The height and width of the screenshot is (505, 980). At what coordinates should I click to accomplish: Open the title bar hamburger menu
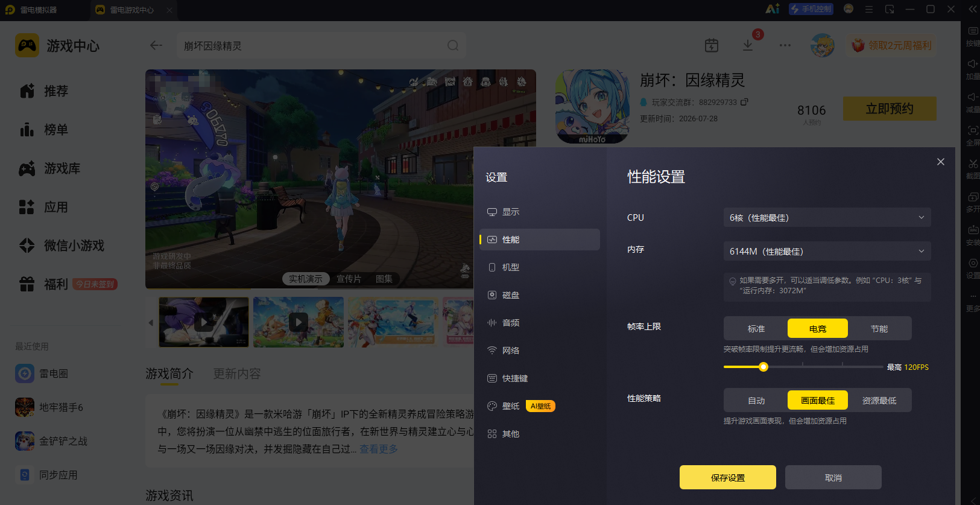pos(869,9)
